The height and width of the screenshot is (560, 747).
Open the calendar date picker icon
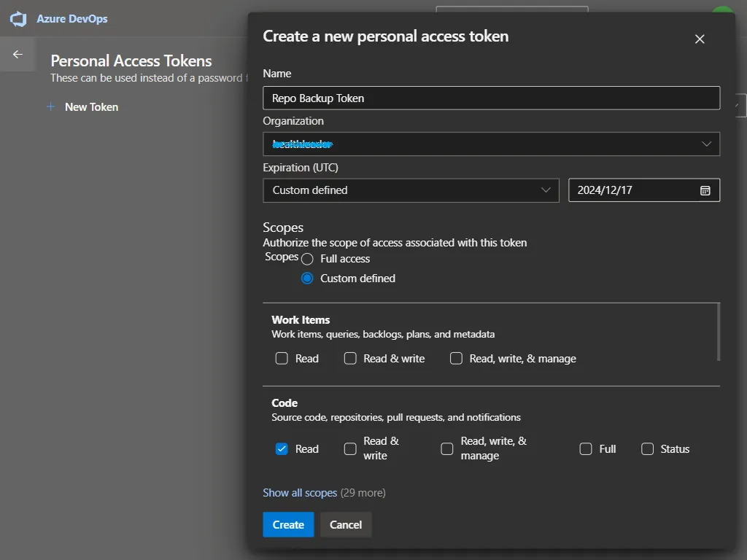[x=705, y=190]
